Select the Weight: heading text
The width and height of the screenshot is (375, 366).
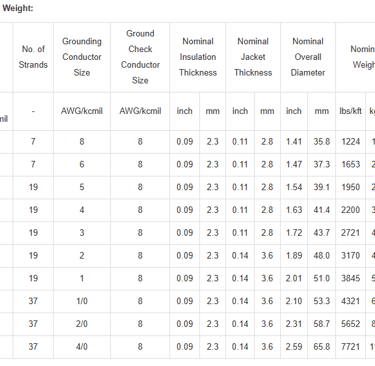click(18, 8)
